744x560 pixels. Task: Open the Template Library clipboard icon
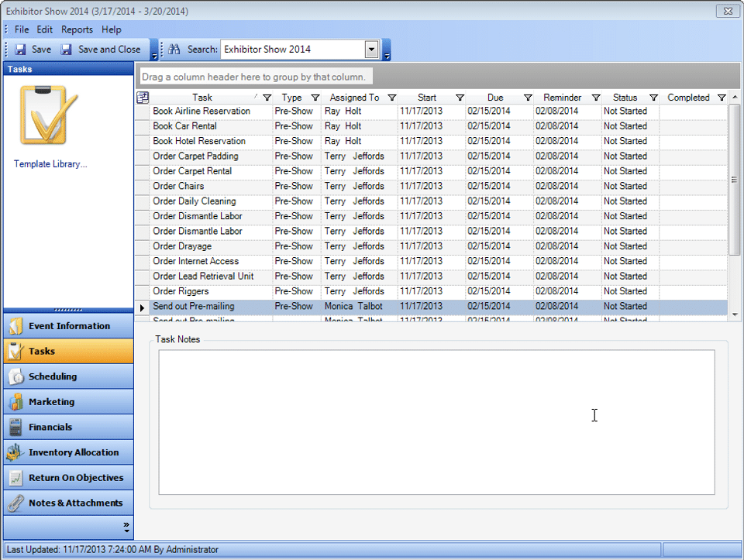coord(48,115)
